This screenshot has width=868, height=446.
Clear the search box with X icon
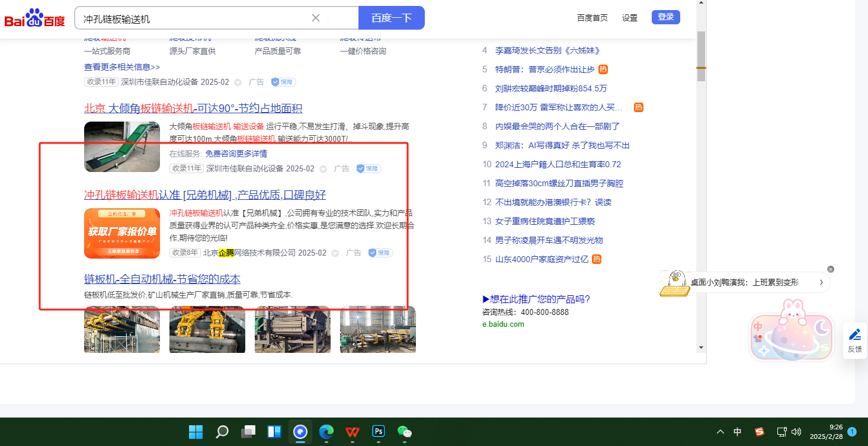click(316, 18)
